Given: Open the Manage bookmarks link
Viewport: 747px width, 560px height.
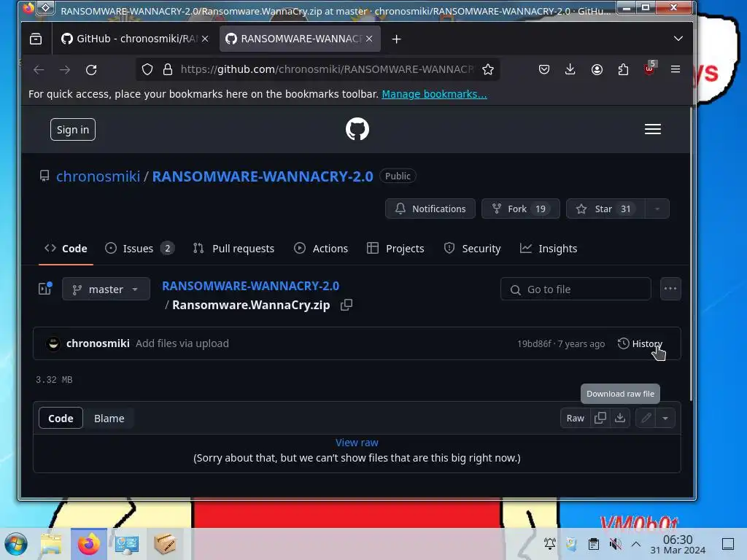Looking at the screenshot, I should tap(434, 94).
